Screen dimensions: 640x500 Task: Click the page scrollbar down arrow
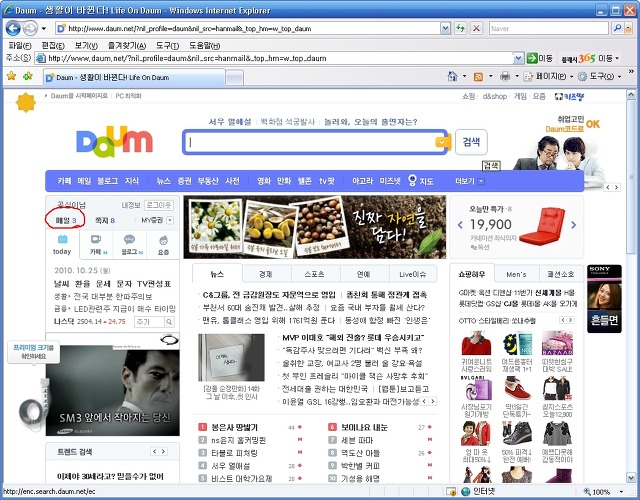[631, 477]
